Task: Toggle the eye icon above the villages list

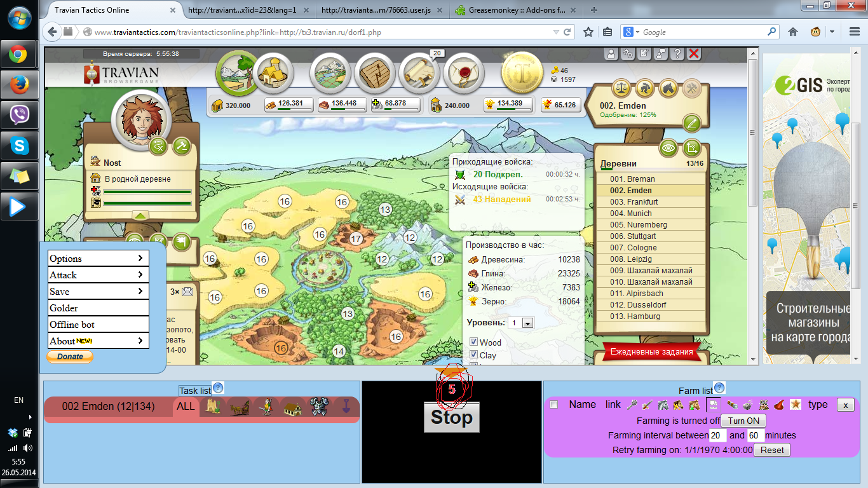Action: [x=668, y=148]
